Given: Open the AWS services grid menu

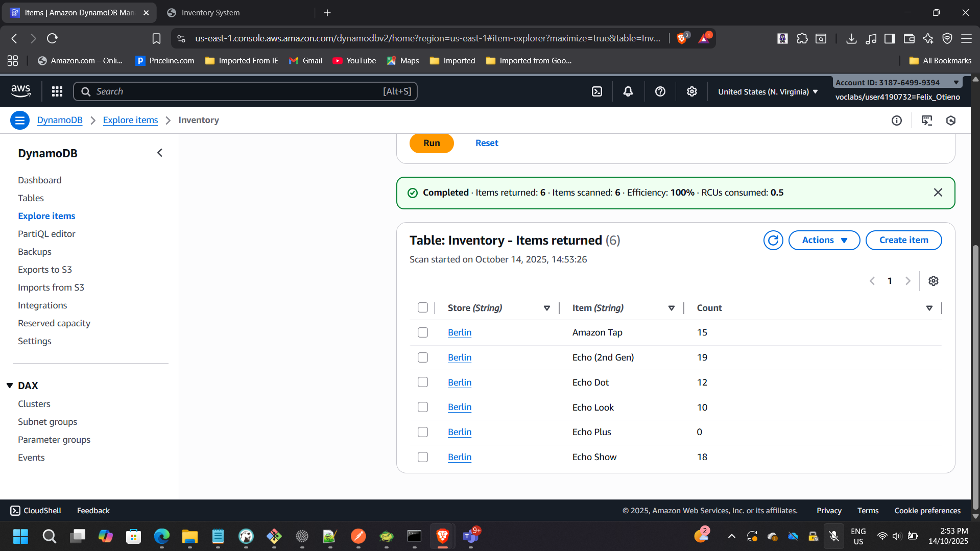Looking at the screenshot, I should (x=57, y=91).
